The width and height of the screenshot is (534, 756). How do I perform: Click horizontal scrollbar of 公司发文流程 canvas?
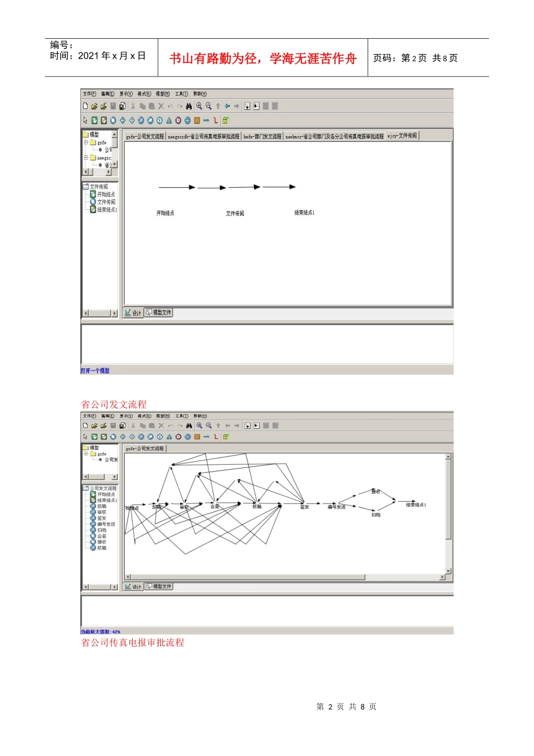(285, 577)
